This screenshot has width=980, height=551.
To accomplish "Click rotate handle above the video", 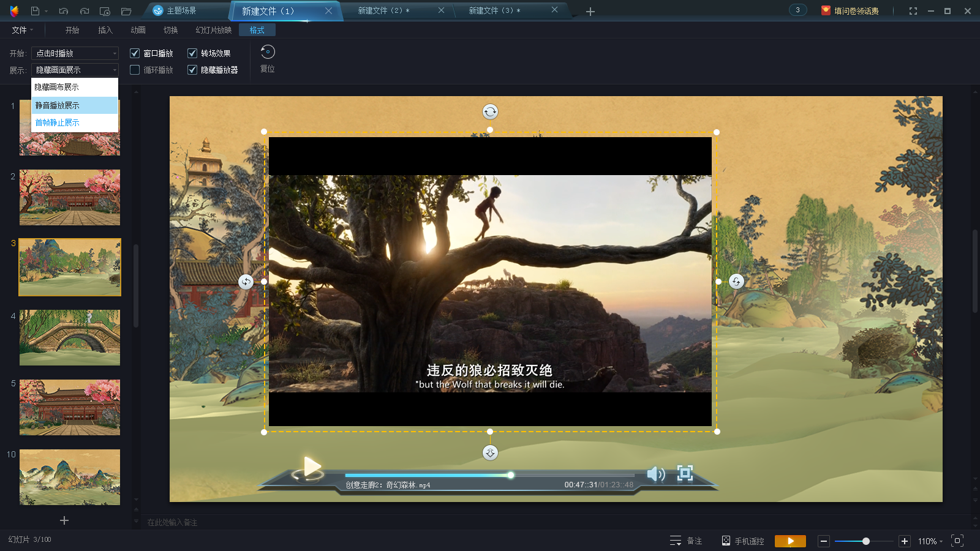I will (x=490, y=111).
